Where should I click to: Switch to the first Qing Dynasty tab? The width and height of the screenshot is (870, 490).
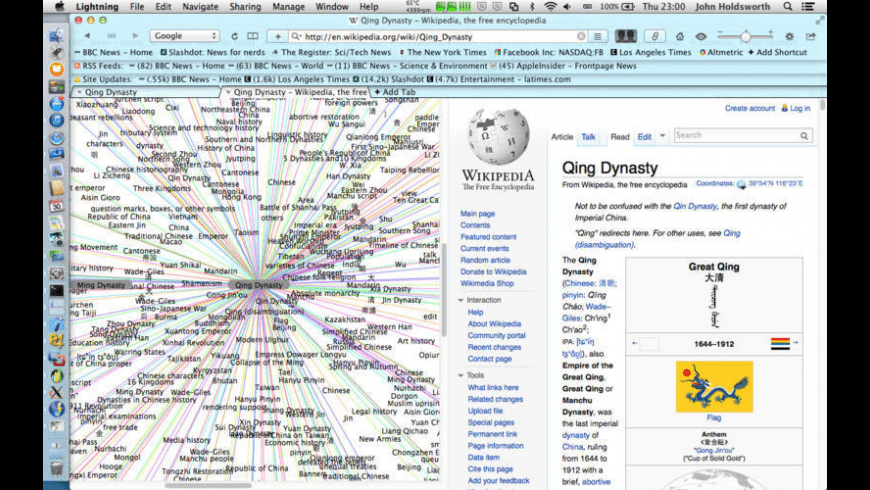147,92
